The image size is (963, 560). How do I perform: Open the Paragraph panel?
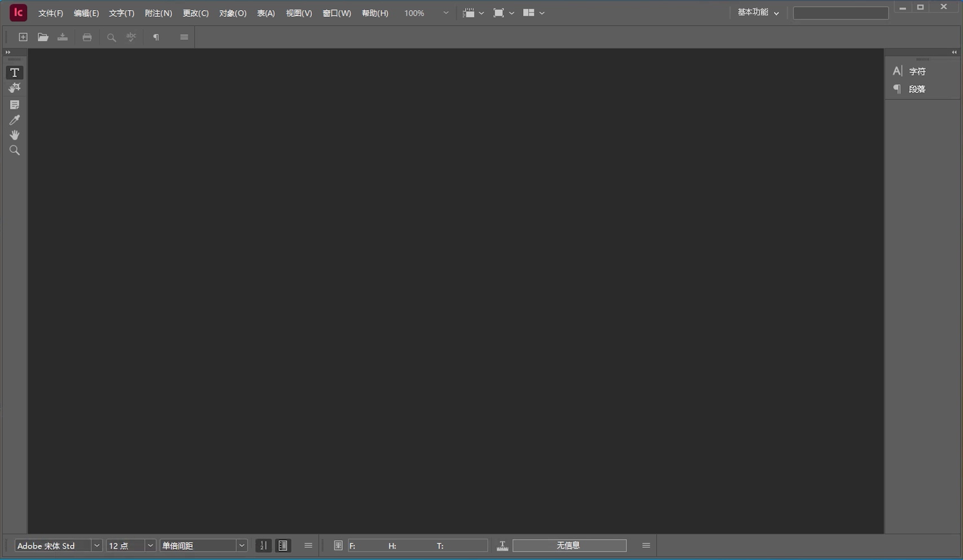tap(917, 88)
